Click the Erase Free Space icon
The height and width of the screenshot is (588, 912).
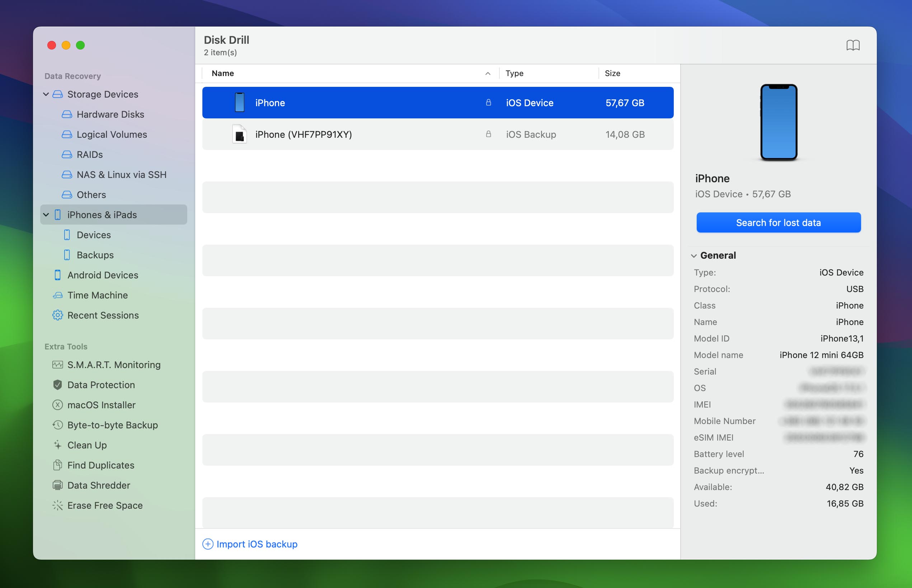(58, 505)
